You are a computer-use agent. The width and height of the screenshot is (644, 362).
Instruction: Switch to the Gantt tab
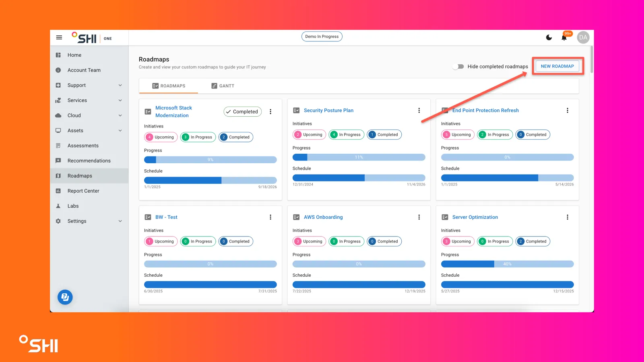(x=223, y=86)
